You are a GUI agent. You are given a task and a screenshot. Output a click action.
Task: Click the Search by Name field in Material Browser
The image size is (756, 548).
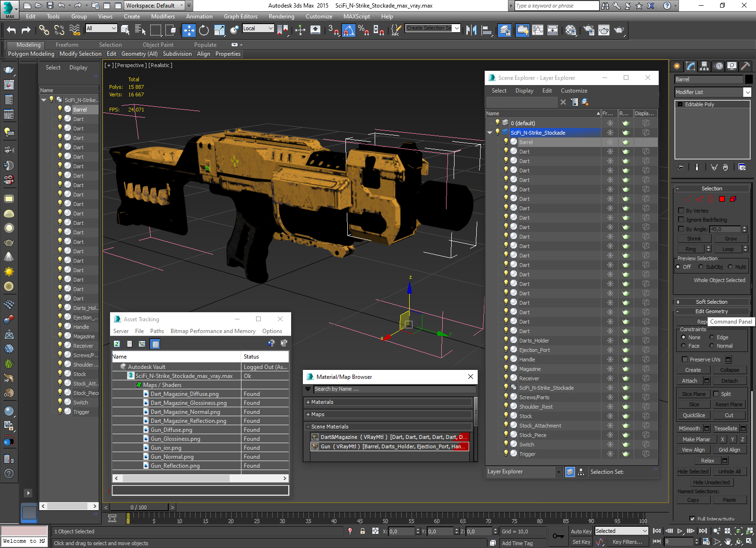394,389
